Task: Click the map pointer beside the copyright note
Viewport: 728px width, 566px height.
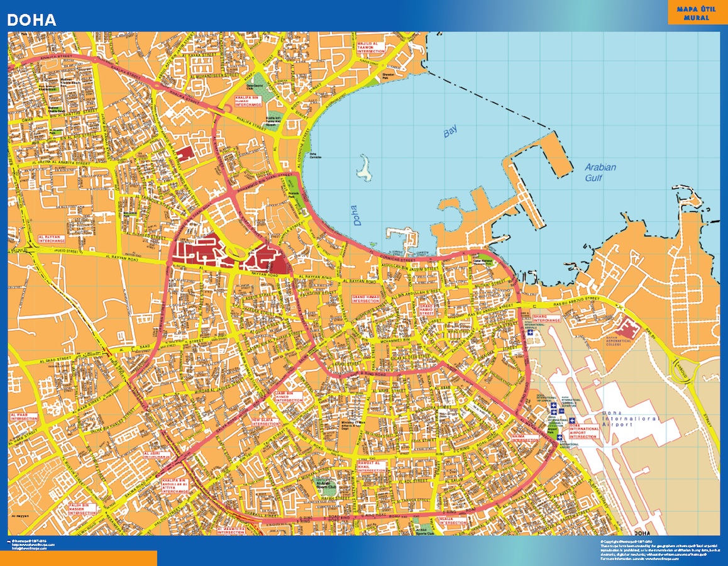Action: 8,541
